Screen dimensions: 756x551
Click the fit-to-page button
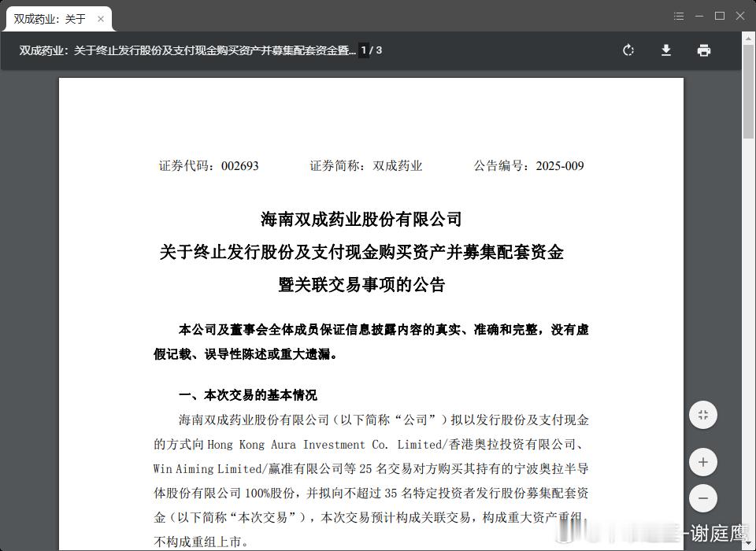pyautogui.click(x=703, y=415)
